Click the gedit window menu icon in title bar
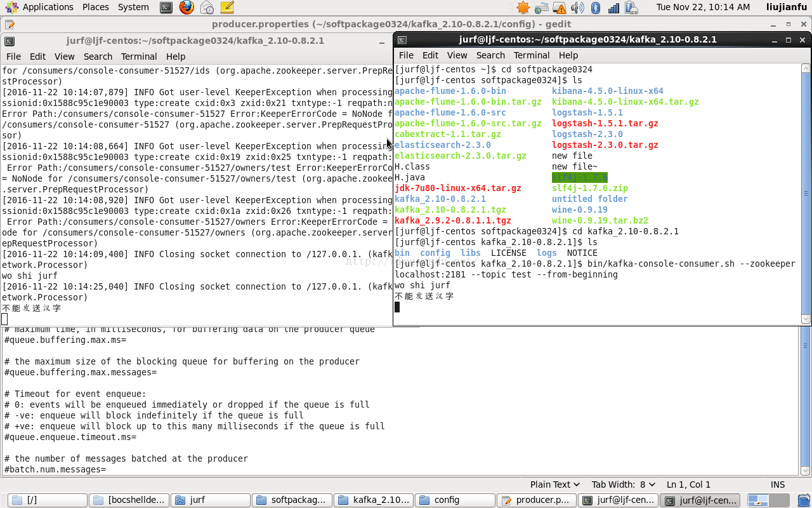Viewport: 812px width, 508px height. pyautogui.click(x=9, y=24)
